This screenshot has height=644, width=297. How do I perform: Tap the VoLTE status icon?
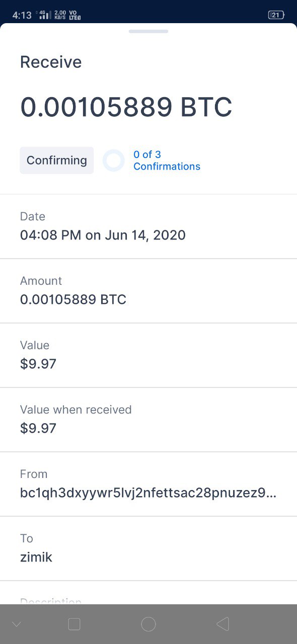point(75,15)
